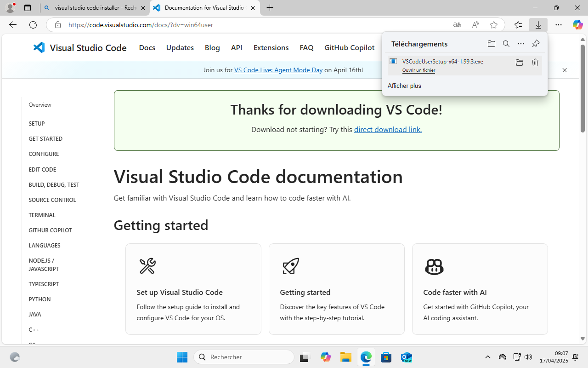Screen dimensions: 588x368
Task: Click the Set up wrench and screwdriver icon
Action: tap(147, 266)
